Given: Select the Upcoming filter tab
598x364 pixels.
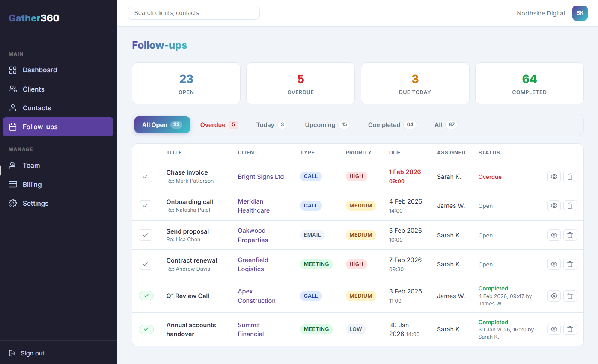Looking at the screenshot, I should (x=326, y=124).
